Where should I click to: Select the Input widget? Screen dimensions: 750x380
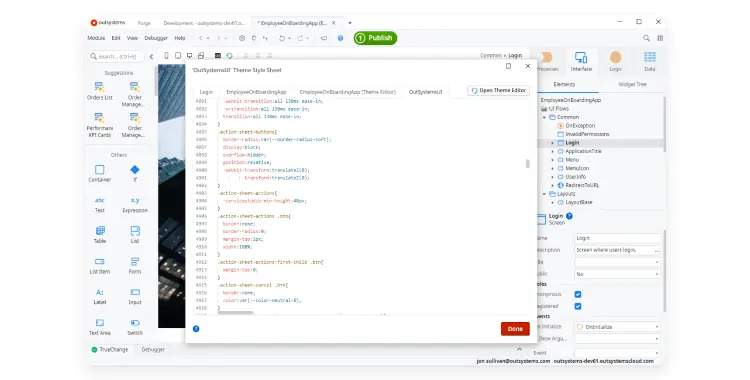click(135, 296)
